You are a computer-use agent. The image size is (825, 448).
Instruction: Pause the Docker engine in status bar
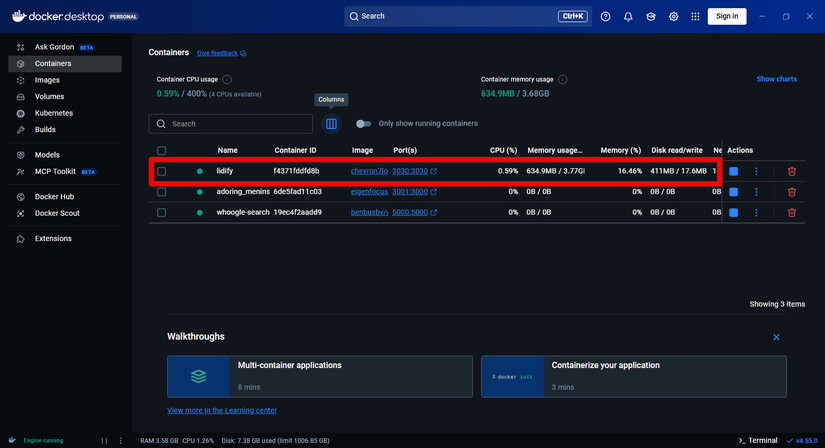(104, 441)
